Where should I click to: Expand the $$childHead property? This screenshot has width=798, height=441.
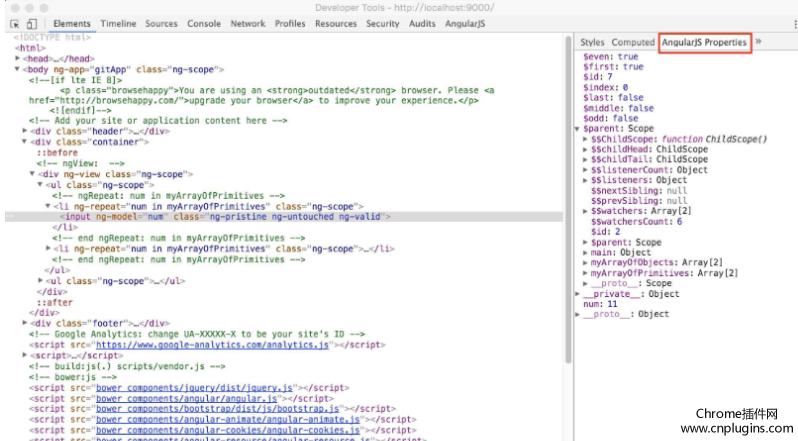coord(585,150)
